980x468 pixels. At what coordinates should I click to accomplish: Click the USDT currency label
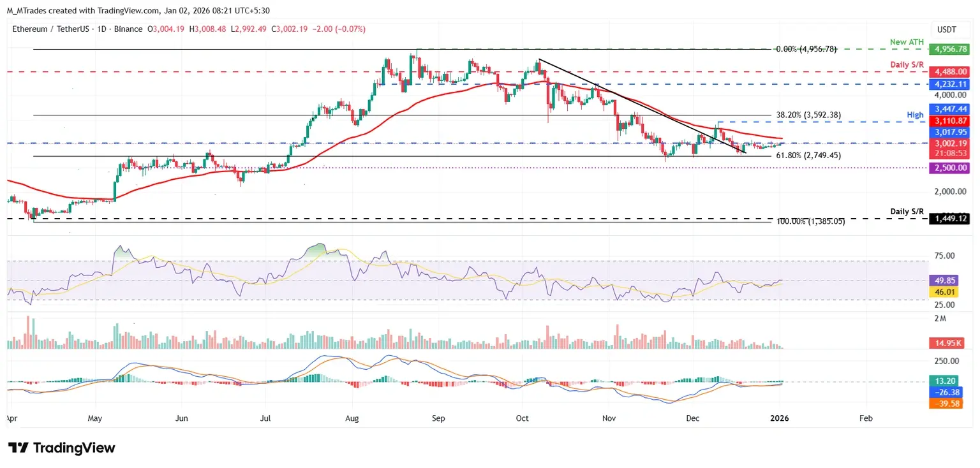947,29
